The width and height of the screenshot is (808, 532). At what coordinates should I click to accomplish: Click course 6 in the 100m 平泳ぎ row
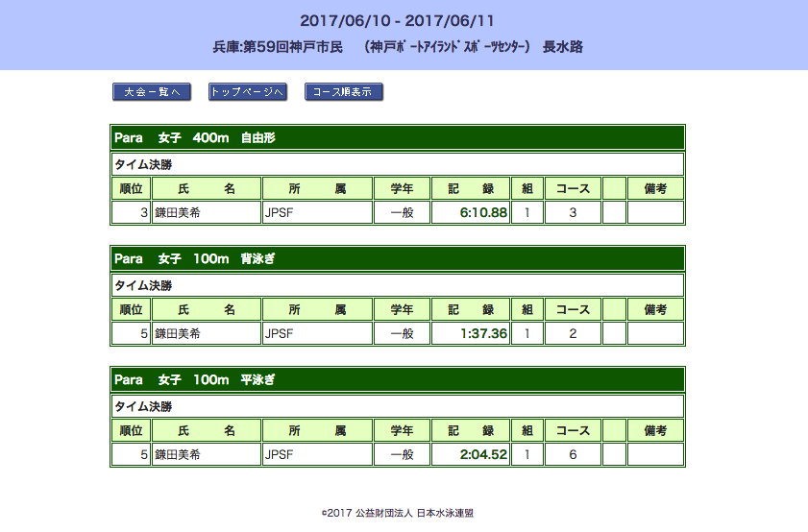tap(573, 454)
